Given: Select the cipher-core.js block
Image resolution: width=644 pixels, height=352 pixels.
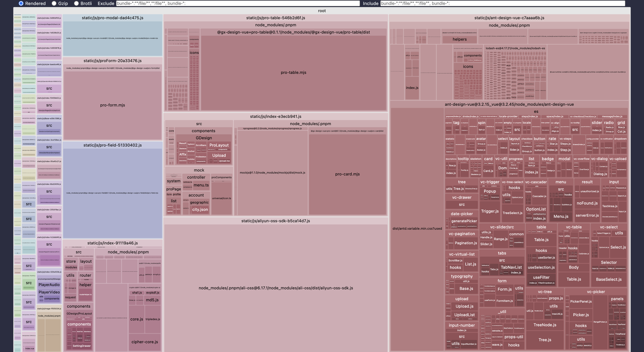Looking at the screenshot, I should 144,342.
